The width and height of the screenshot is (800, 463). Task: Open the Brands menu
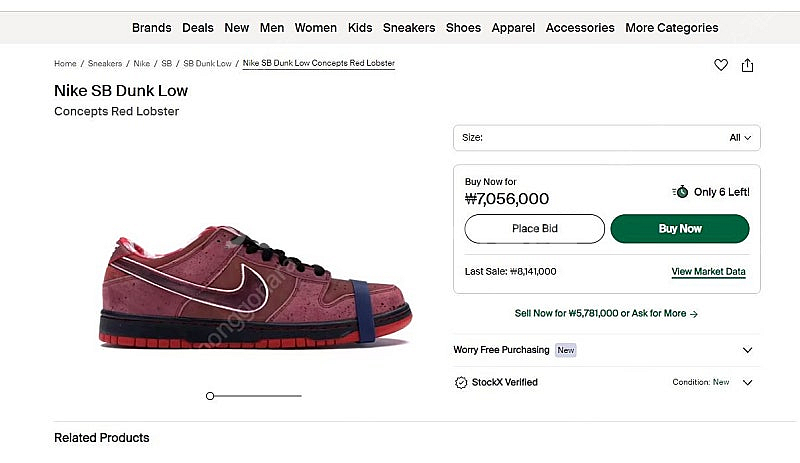pos(152,28)
